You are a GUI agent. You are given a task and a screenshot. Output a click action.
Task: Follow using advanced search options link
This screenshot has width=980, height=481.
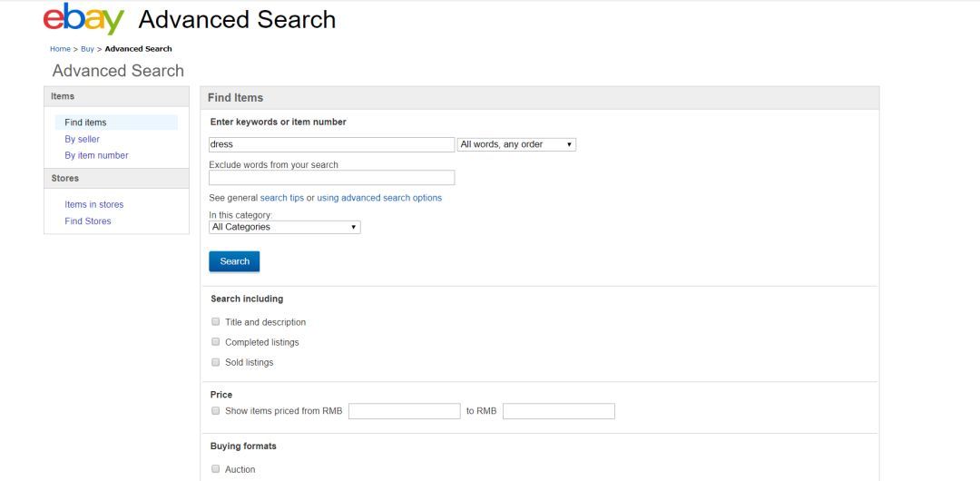(x=379, y=198)
